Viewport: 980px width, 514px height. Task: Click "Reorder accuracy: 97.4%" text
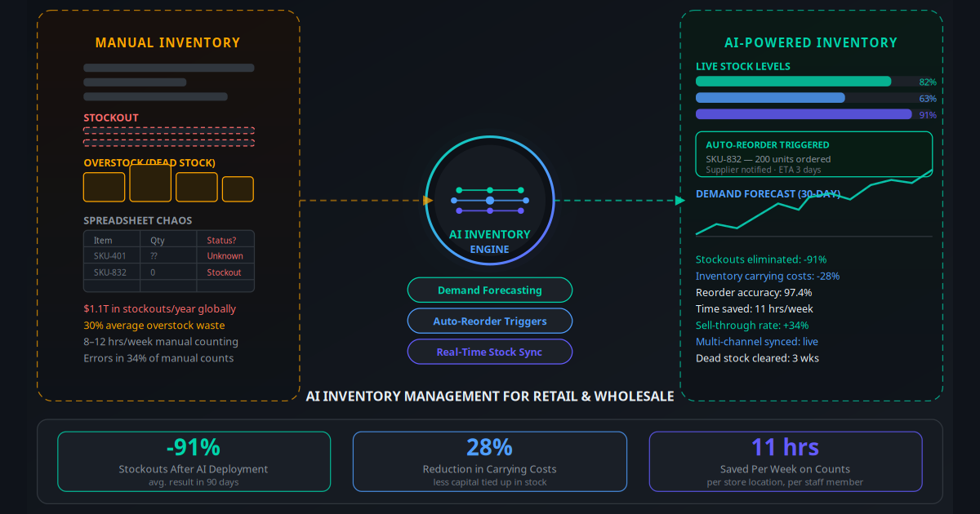(x=754, y=292)
